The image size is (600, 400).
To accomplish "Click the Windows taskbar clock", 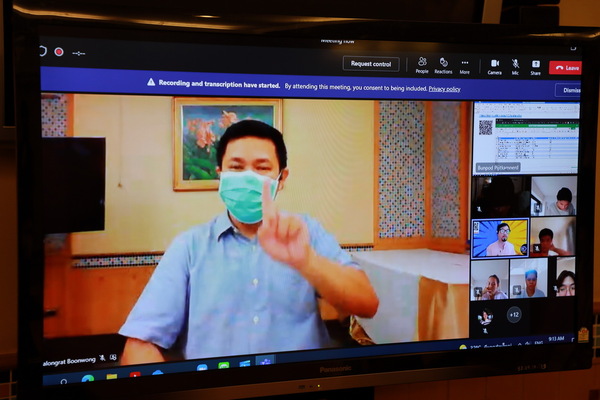I will coord(558,339).
